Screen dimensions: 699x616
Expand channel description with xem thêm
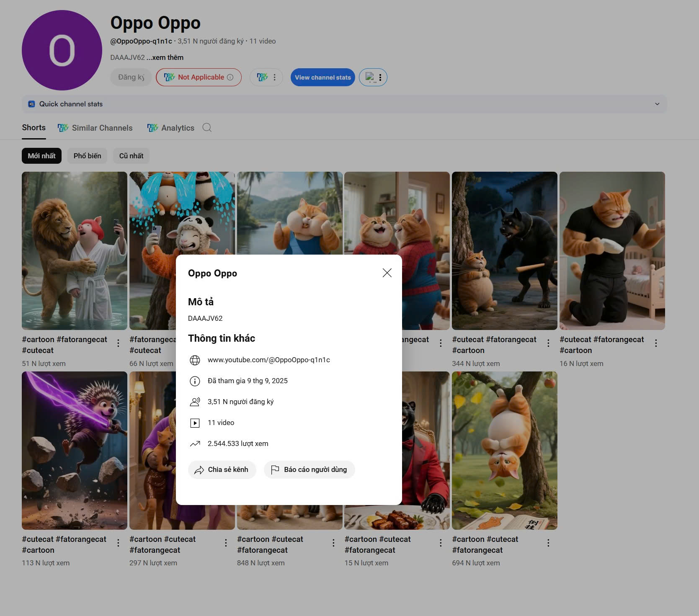tap(165, 57)
